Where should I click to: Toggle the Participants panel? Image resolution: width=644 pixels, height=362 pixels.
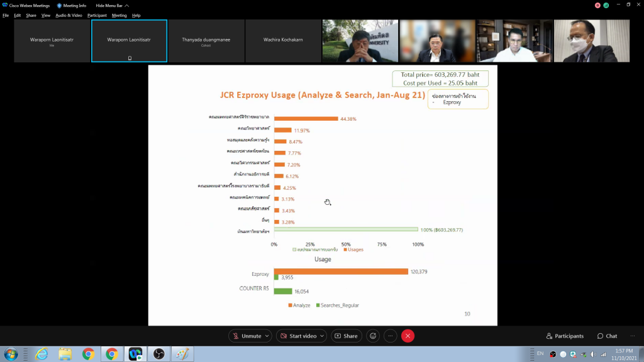pyautogui.click(x=565, y=336)
